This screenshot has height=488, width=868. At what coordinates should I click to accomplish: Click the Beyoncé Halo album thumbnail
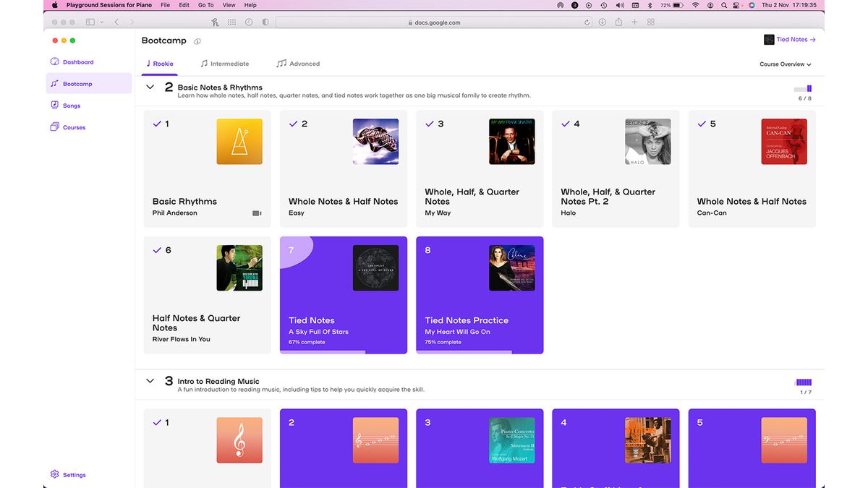(x=648, y=142)
